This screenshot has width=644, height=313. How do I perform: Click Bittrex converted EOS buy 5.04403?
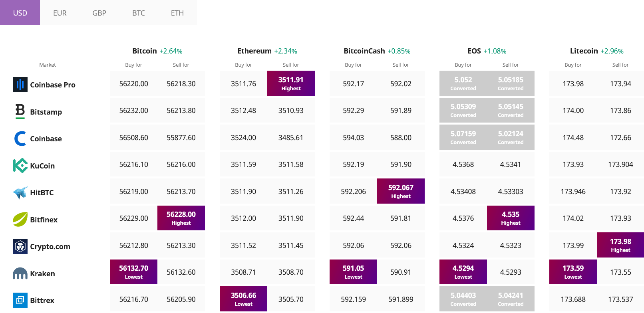(463, 299)
